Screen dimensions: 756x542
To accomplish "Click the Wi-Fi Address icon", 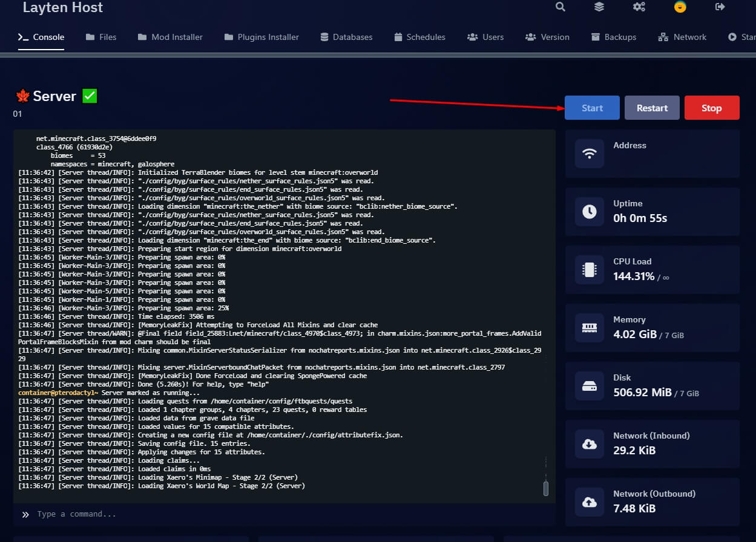I will [x=589, y=154].
